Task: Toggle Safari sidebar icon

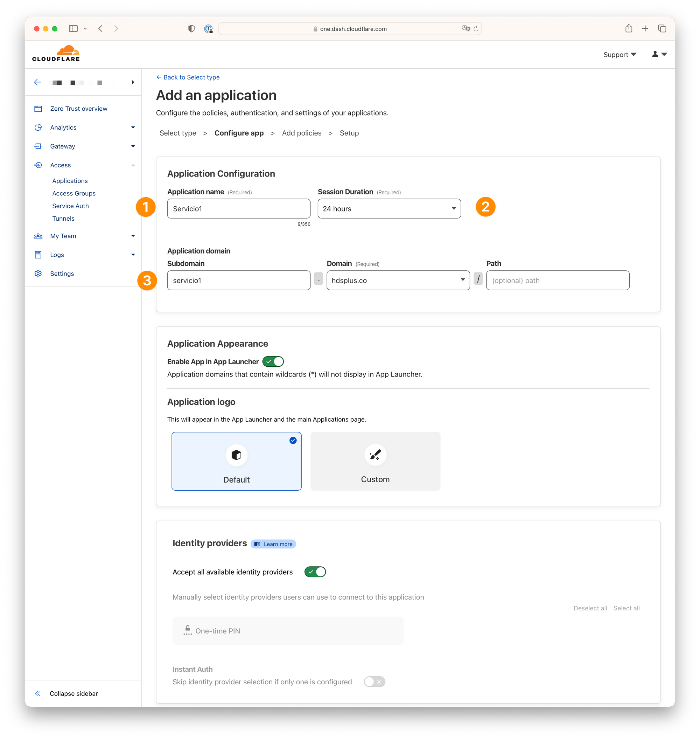Action: (73, 28)
